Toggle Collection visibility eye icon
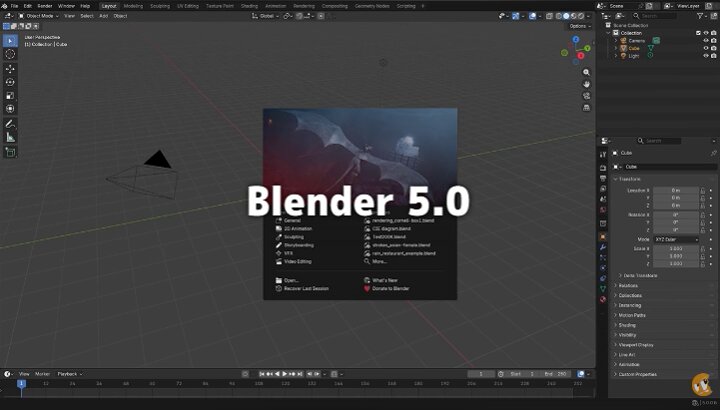Image resolution: width=720 pixels, height=410 pixels. coord(706,33)
